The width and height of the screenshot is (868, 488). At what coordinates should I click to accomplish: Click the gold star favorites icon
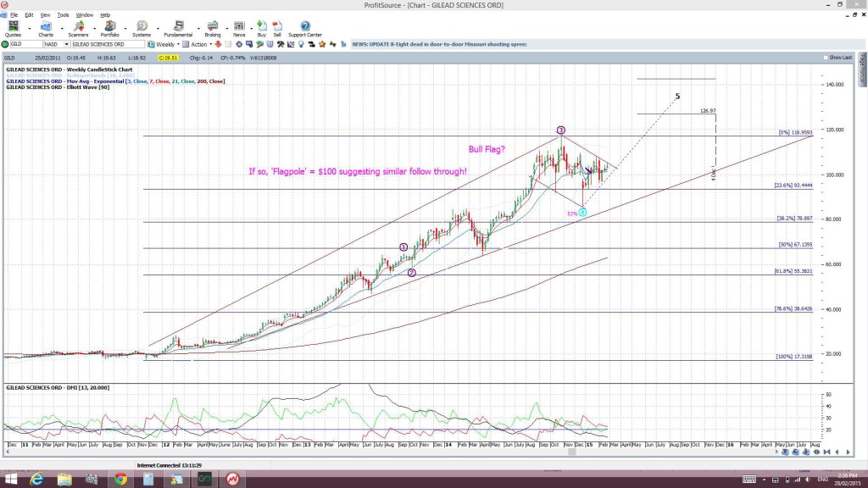click(x=322, y=44)
